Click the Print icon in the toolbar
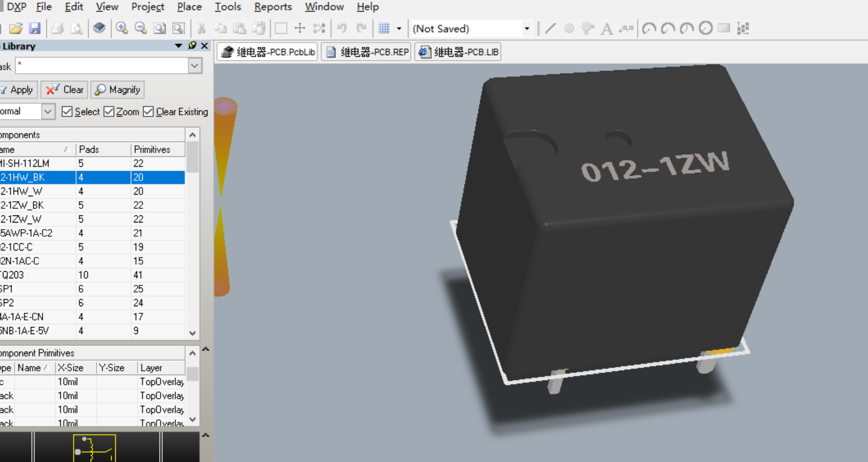Screen dimensions: 868x462 tap(57, 28)
